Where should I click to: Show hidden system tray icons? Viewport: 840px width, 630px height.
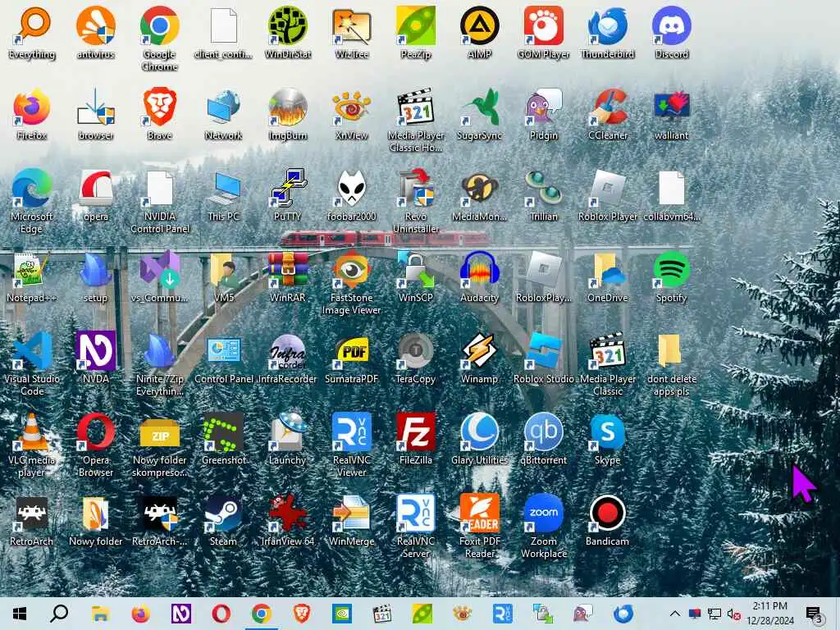coord(675,614)
